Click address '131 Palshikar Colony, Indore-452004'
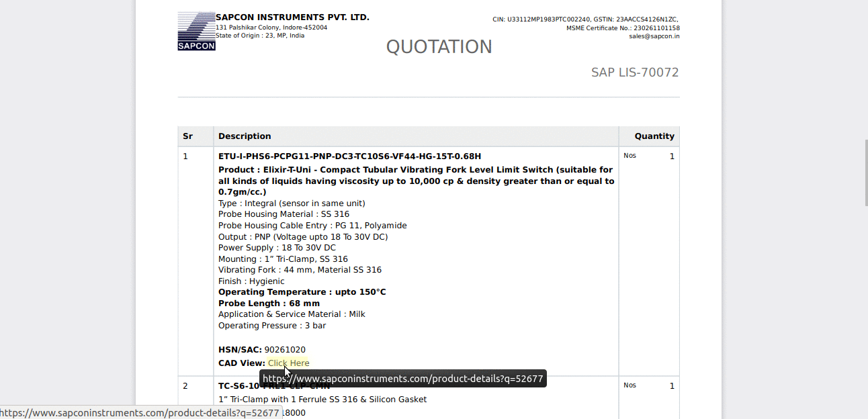The image size is (868, 419). pyautogui.click(x=271, y=28)
